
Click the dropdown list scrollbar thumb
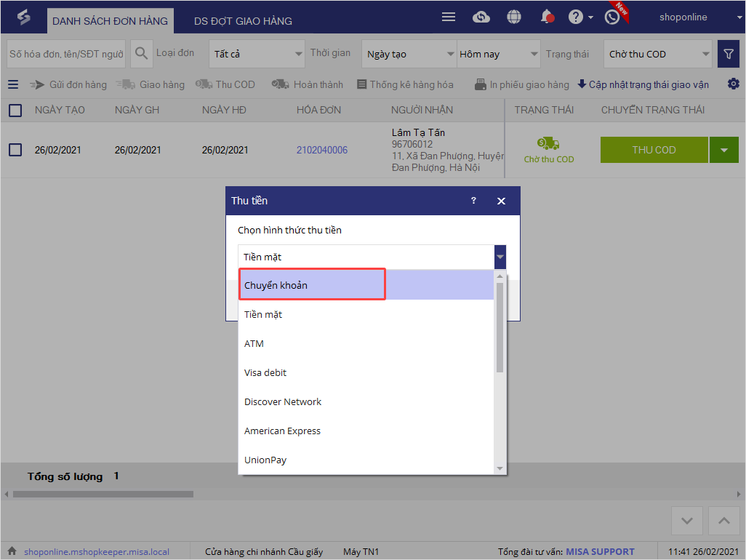[500, 327]
